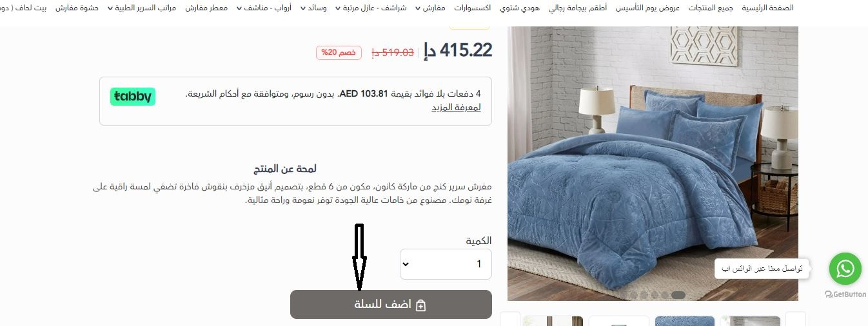Screen dimensions: 868x326
Task: Open الصفحة الرئيسية in the navigation
Action: tap(767, 8)
